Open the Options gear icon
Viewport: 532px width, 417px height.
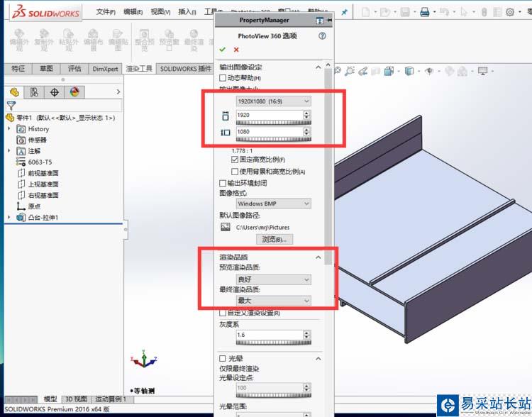click(x=509, y=12)
